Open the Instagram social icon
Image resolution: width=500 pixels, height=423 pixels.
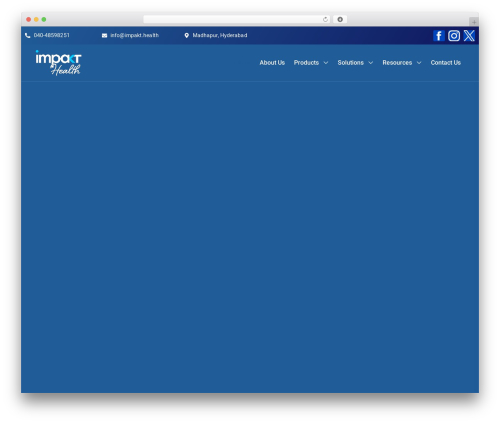(454, 36)
